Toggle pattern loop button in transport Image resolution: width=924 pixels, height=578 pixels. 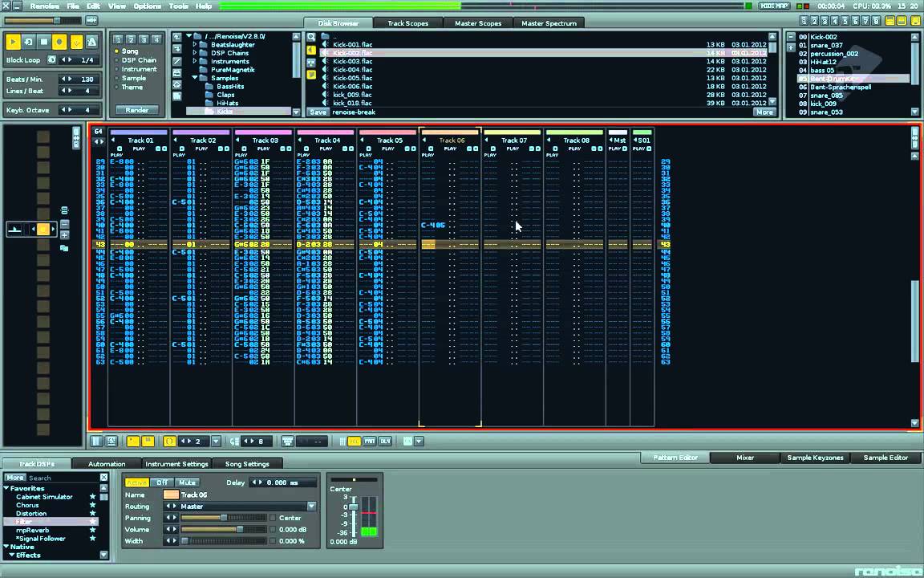(x=28, y=43)
